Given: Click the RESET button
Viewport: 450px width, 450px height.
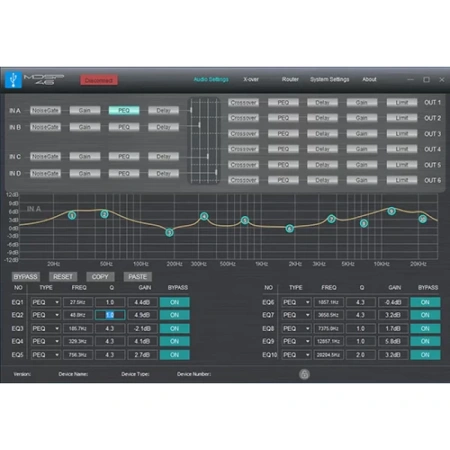Looking at the screenshot, I should click(x=63, y=277).
